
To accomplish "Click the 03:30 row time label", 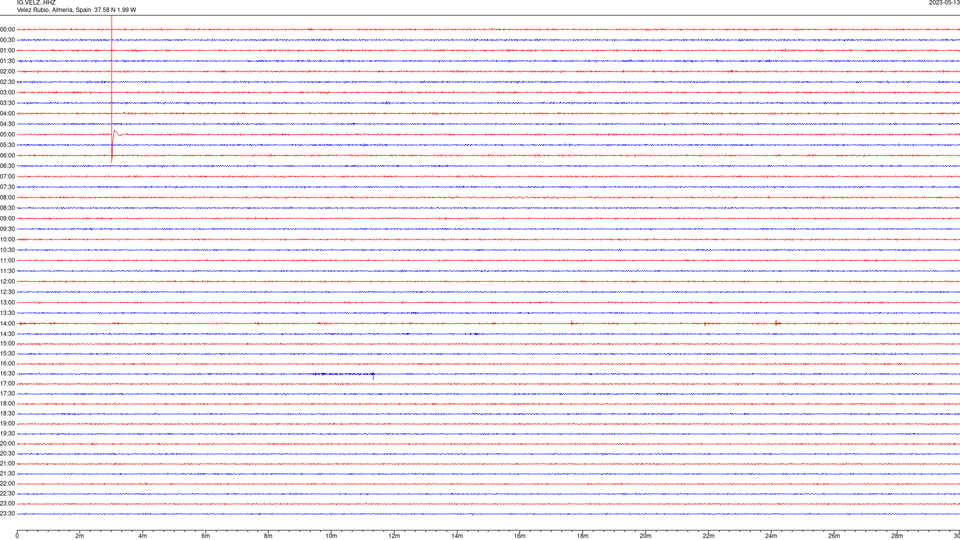I will [7, 103].
